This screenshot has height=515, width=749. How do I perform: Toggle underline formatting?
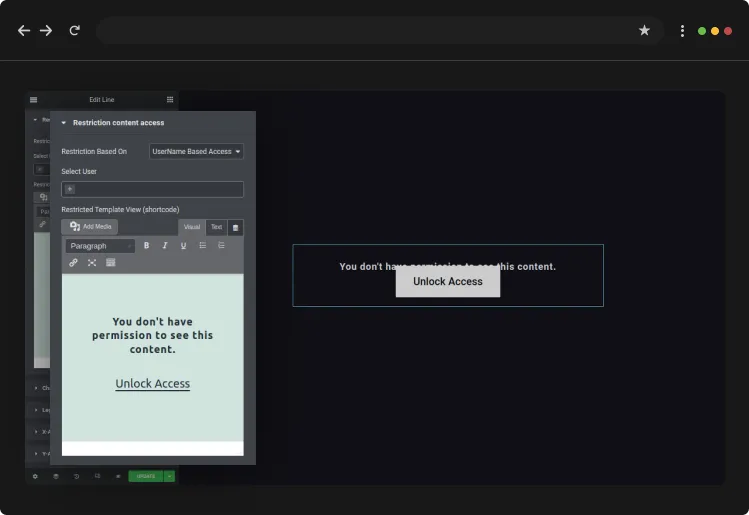coord(183,246)
